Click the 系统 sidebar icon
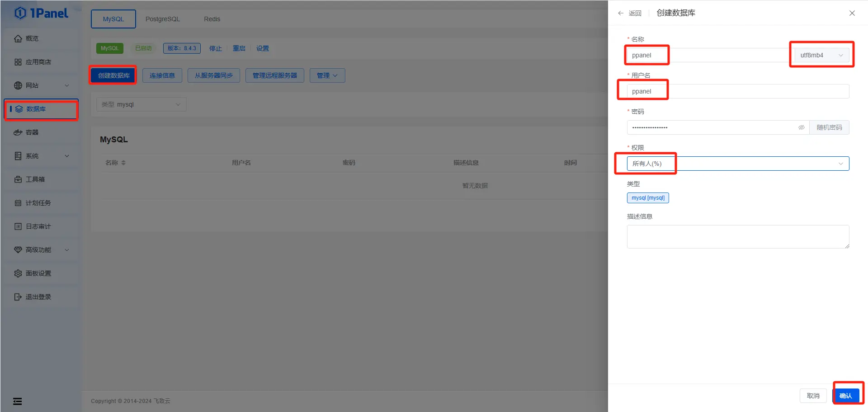This screenshot has height=412, width=868. [18, 156]
